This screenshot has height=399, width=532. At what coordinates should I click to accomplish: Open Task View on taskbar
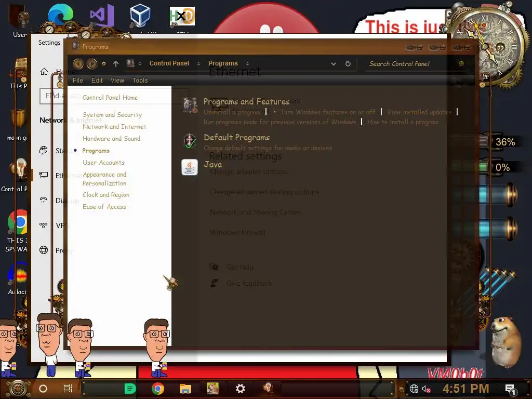(x=68, y=389)
